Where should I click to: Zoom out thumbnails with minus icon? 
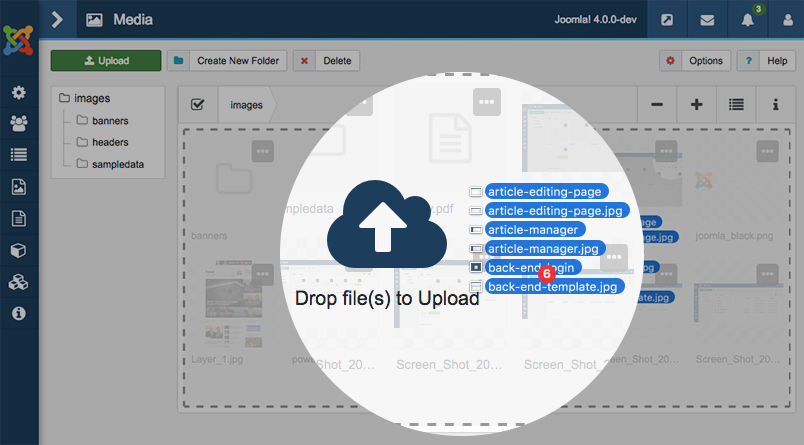[656, 104]
